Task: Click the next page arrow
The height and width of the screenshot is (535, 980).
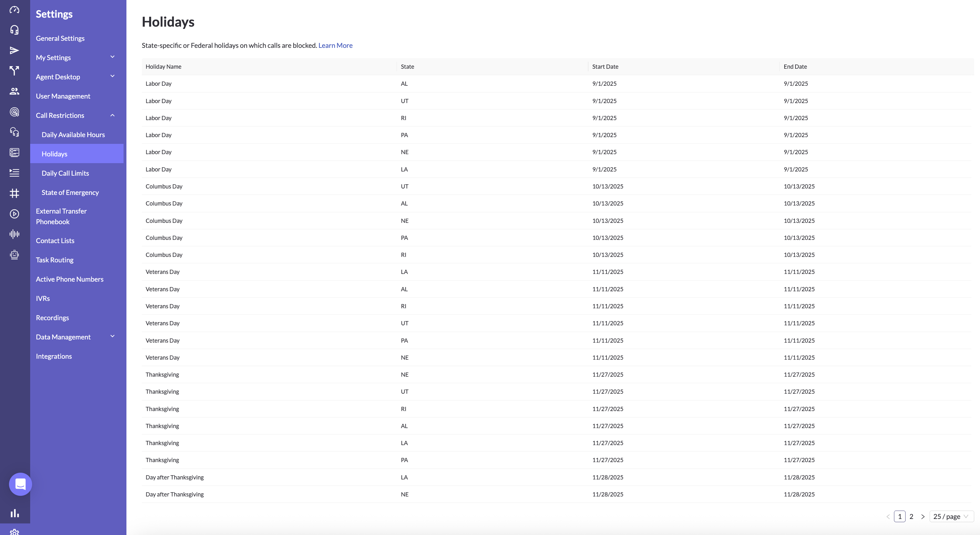Action: coord(923,516)
